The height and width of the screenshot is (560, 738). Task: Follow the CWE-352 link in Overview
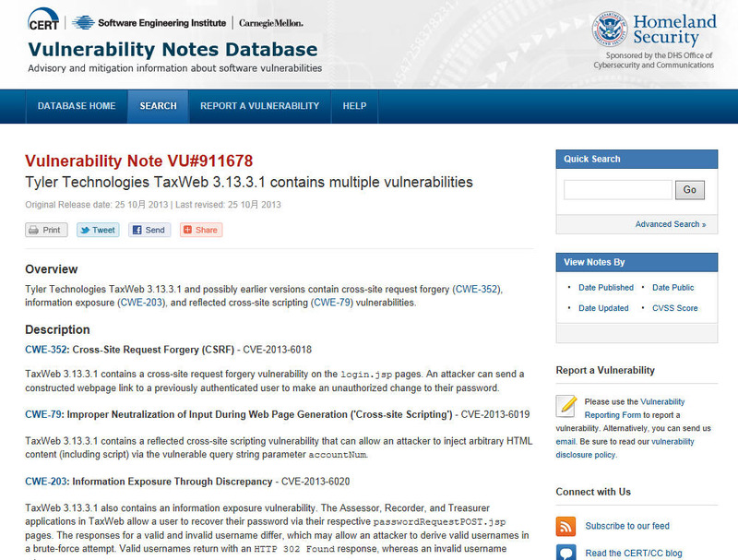[477, 290]
